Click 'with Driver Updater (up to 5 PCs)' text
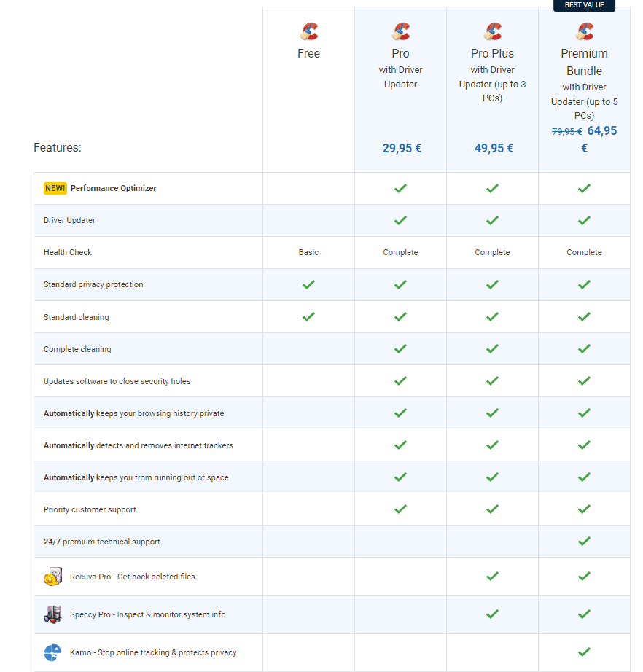643x672 pixels. (584, 101)
